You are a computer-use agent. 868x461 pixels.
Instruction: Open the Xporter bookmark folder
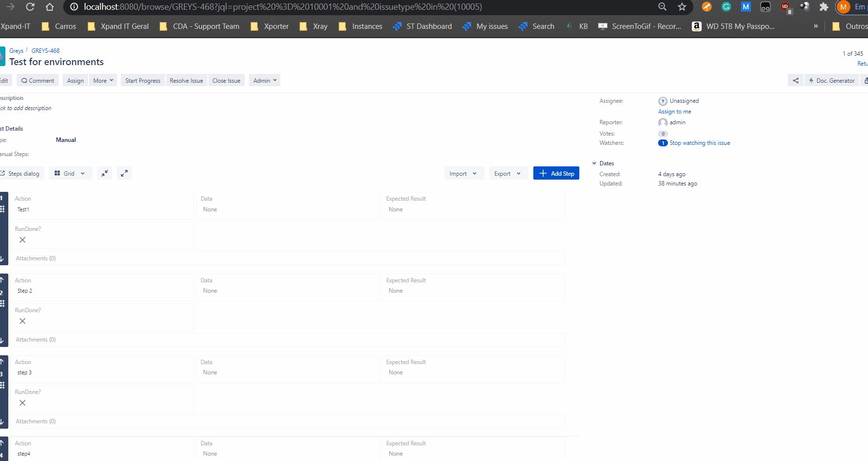coord(270,26)
